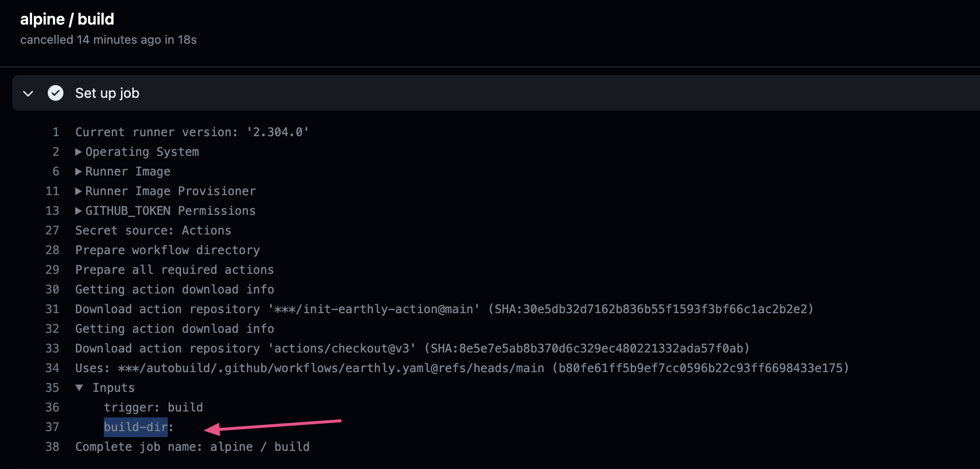Expand the Runner Image Provisioner section
980x469 pixels.
(78, 191)
